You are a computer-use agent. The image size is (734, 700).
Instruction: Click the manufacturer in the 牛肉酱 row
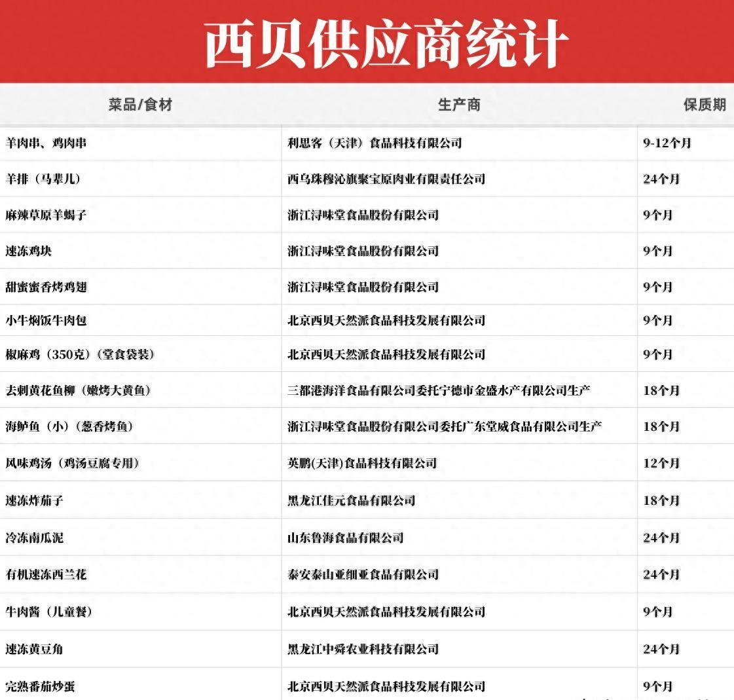[386, 612]
